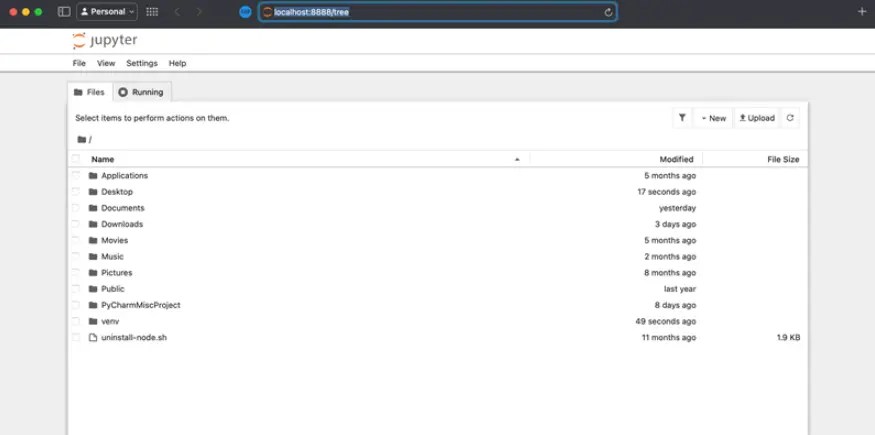
Task: Click the Public folder icon
Action: (93, 289)
